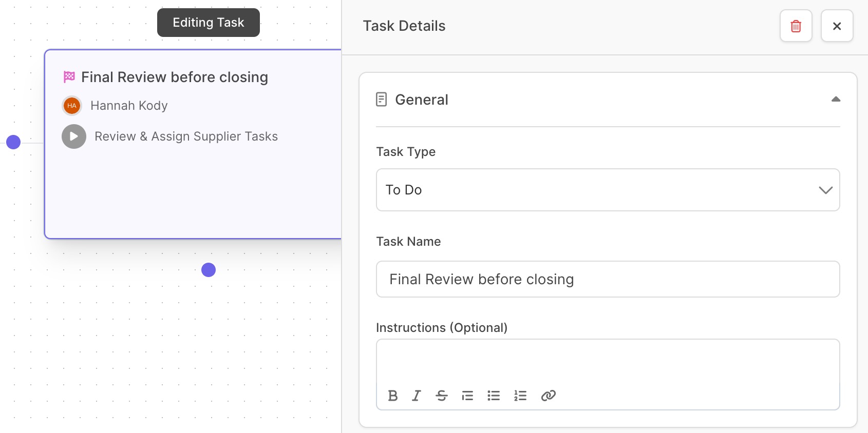This screenshot has height=433, width=868.
Task: Select the Final Review before closing card title
Action: pyautogui.click(x=175, y=77)
